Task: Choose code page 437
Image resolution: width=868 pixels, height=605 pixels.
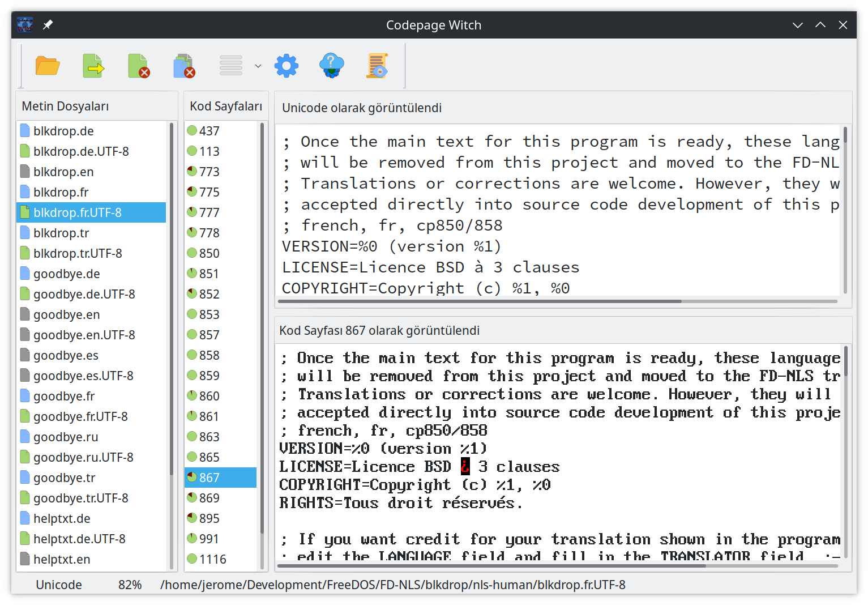Action: coord(209,131)
